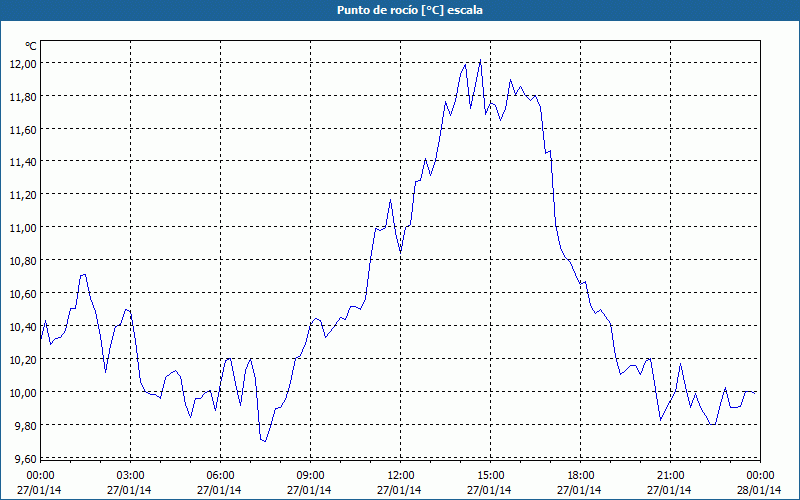Click the 12:00 time label
The height and width of the screenshot is (500, 800).
pyautogui.click(x=401, y=476)
